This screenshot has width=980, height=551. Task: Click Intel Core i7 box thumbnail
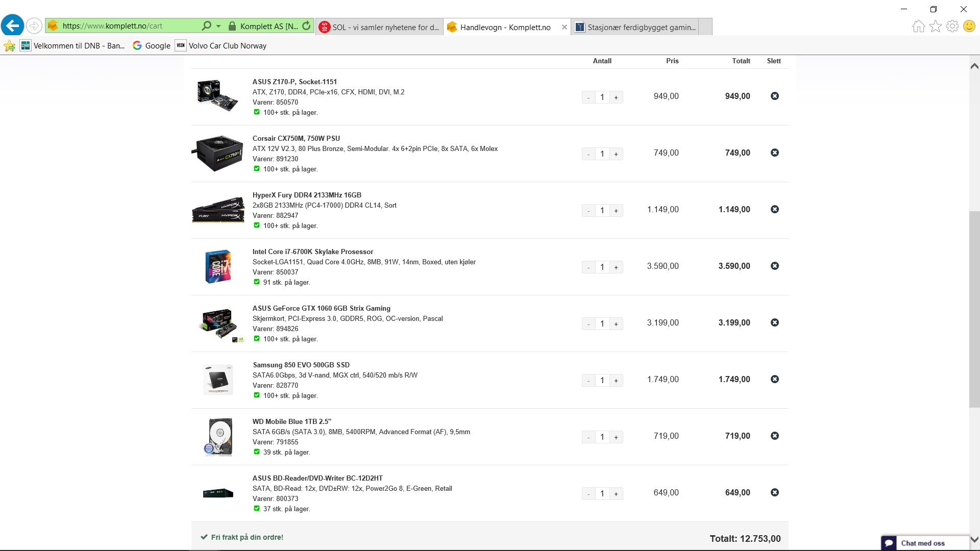point(218,266)
